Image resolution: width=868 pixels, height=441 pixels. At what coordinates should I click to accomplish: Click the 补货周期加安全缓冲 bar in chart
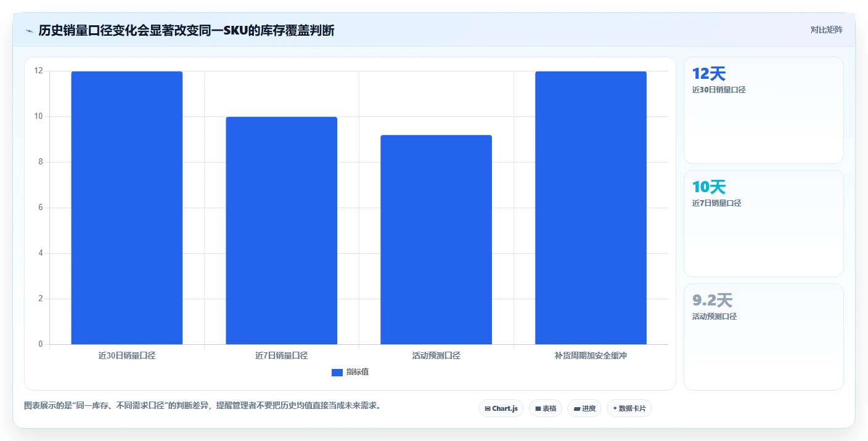tap(591, 208)
